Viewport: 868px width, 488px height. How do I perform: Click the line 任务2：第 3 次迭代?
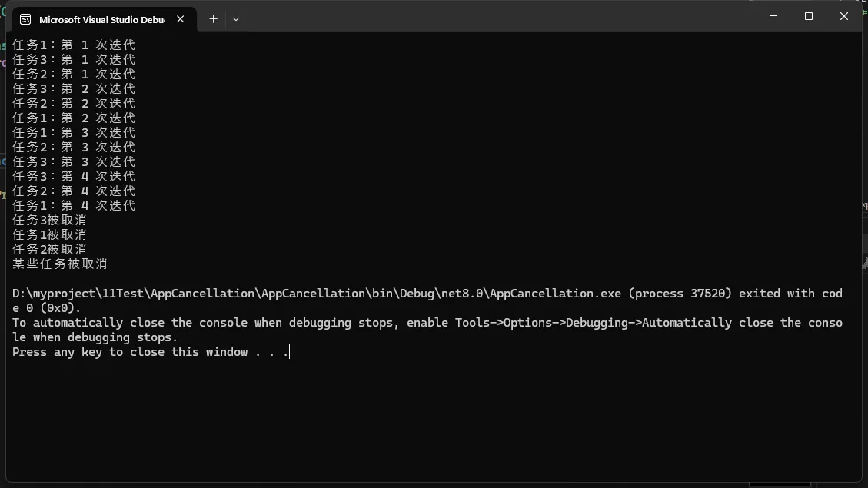click(74, 147)
